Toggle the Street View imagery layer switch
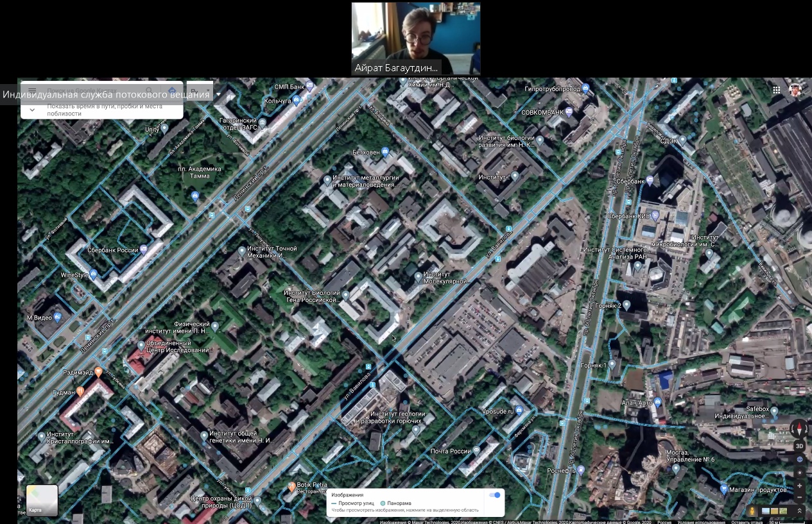Viewport: 812px width, 524px height. pos(494,495)
